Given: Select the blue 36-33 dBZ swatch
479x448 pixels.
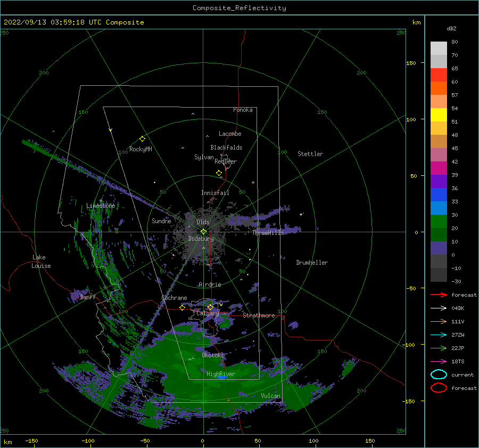Looking at the screenshot, I should click(439, 195).
